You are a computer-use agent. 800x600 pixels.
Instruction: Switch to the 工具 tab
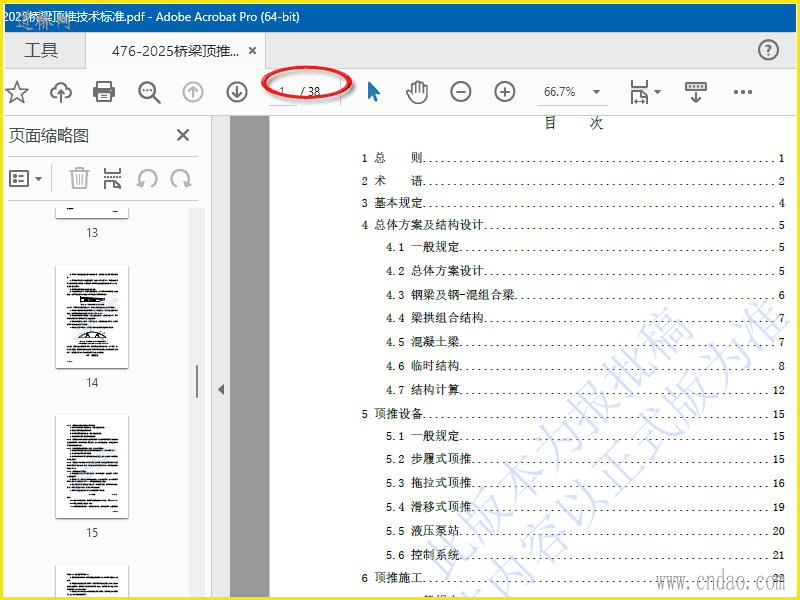(x=42, y=51)
